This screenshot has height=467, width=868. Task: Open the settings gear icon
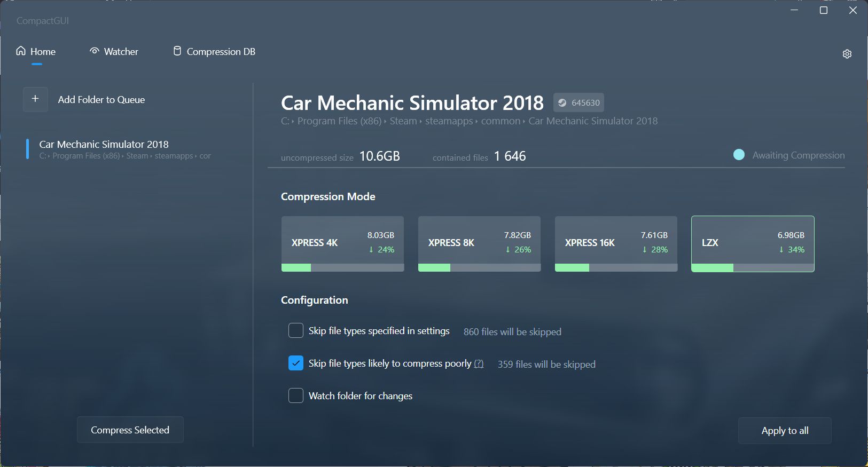coord(847,54)
